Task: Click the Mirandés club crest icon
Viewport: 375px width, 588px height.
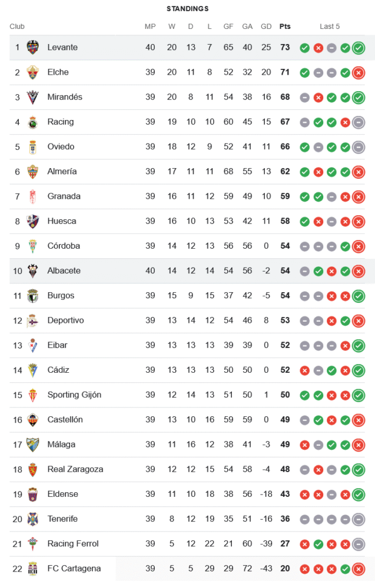Action: click(x=32, y=97)
